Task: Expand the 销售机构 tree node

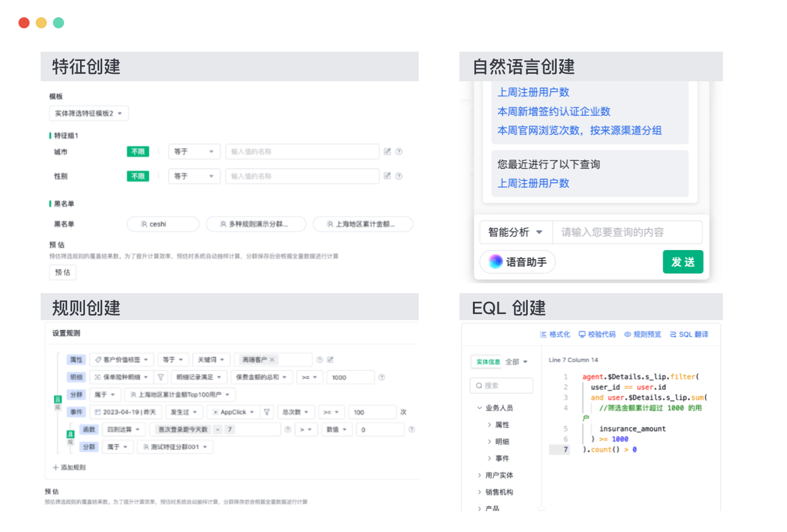Action: [x=480, y=492]
